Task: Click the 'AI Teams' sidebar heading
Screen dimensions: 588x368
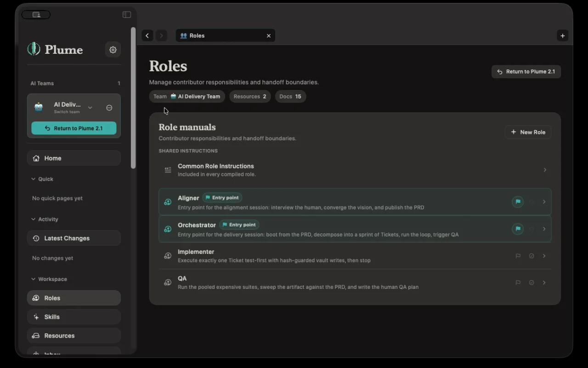Action: 42,83
